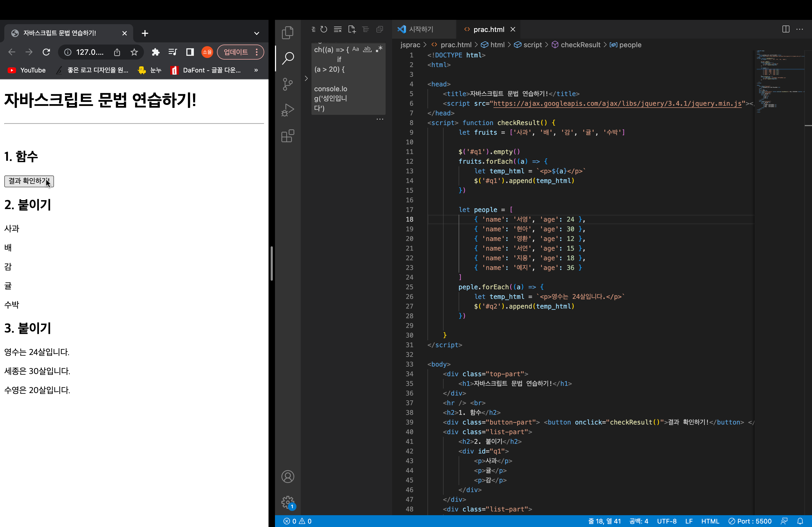Open a new search editor
Screen dimensions: 812x527
coord(352,29)
